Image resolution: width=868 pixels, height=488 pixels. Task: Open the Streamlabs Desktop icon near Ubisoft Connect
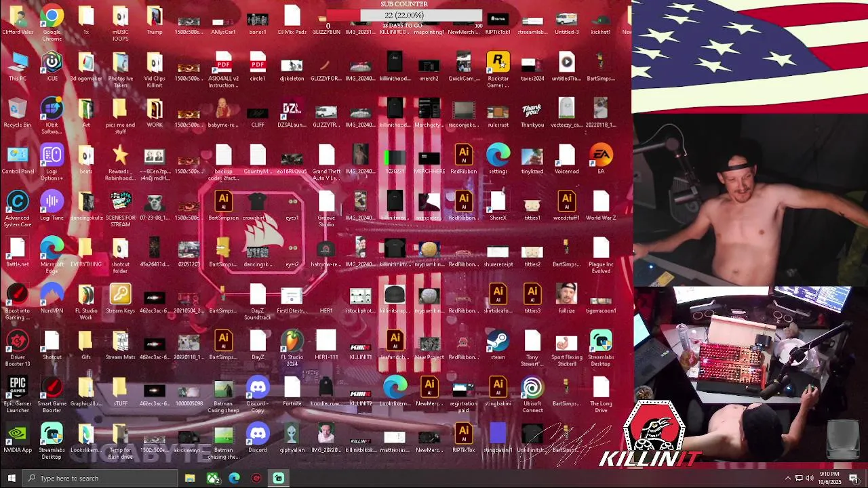coord(601,341)
